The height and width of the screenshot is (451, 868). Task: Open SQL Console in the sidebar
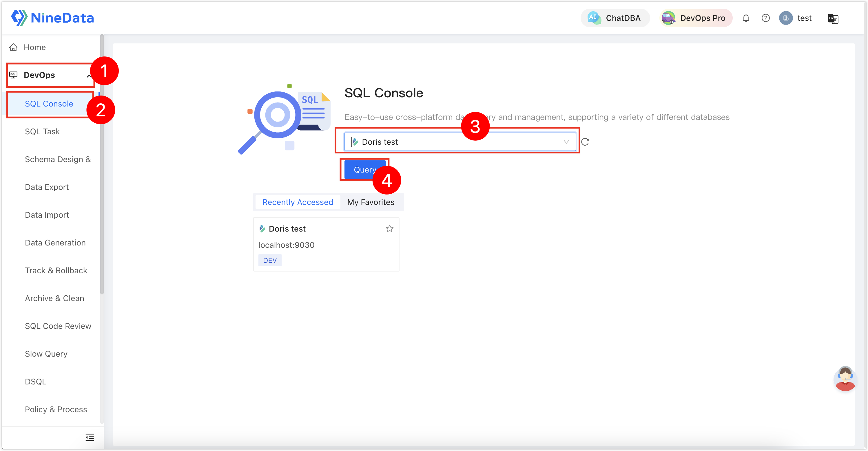point(49,104)
